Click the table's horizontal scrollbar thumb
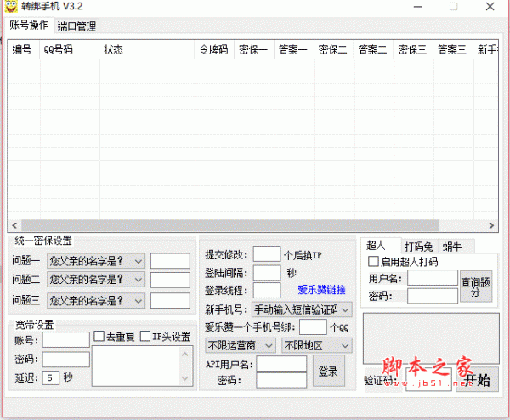This screenshot has height=420, width=510. click(x=229, y=225)
